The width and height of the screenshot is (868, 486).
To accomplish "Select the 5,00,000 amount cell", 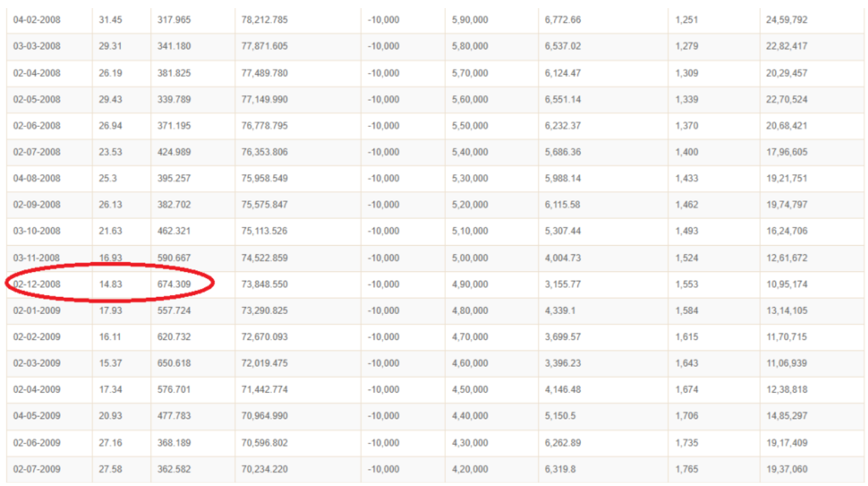I will [469, 258].
